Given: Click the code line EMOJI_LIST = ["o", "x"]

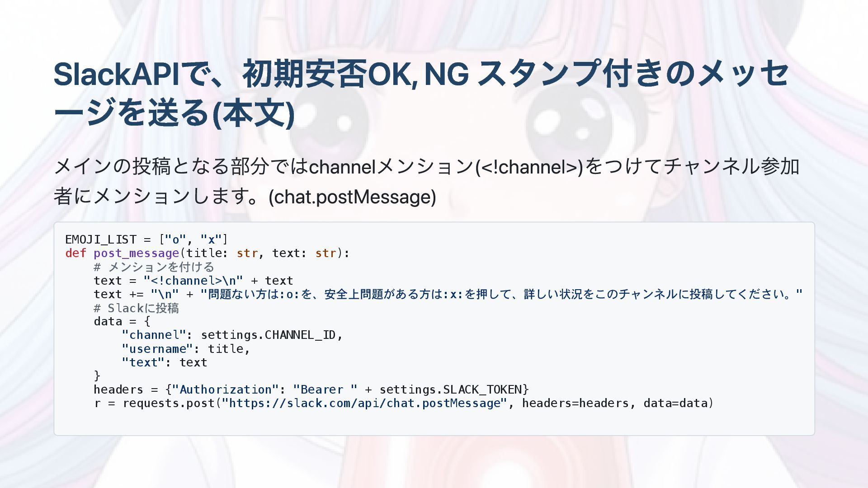Looking at the screenshot, I should pos(146,239).
